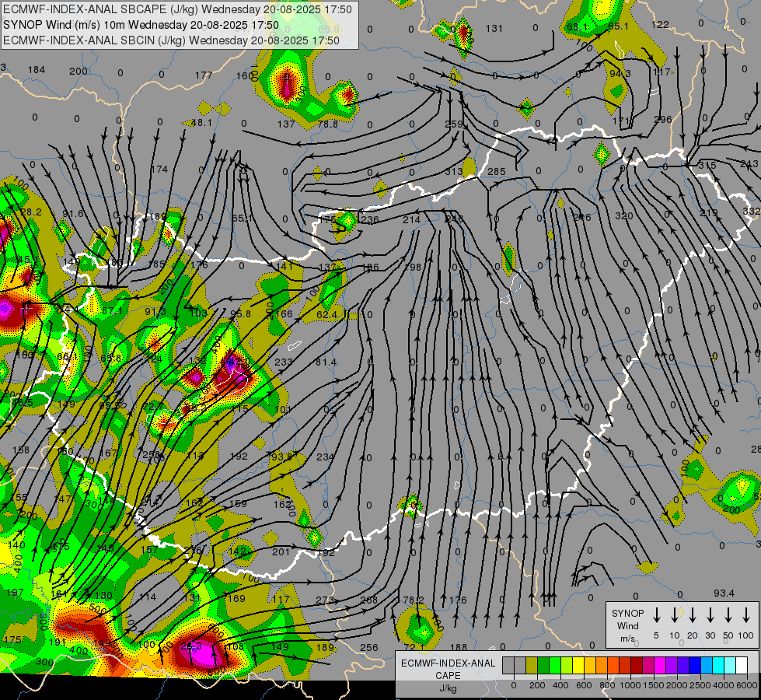
Task: Click the map value 197 at lower left
Action: point(15,592)
